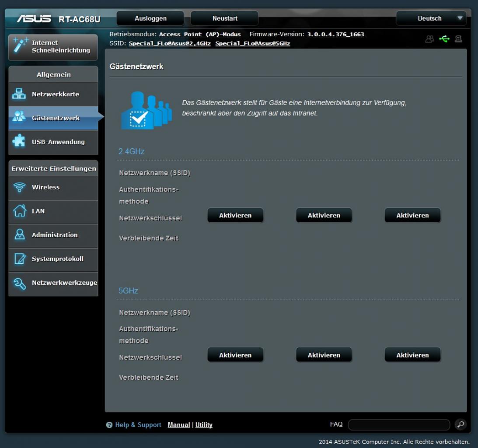Screen dimensions: 478x448
Task: Open the Deutsch language dropdown arrow
Action: [x=460, y=18]
